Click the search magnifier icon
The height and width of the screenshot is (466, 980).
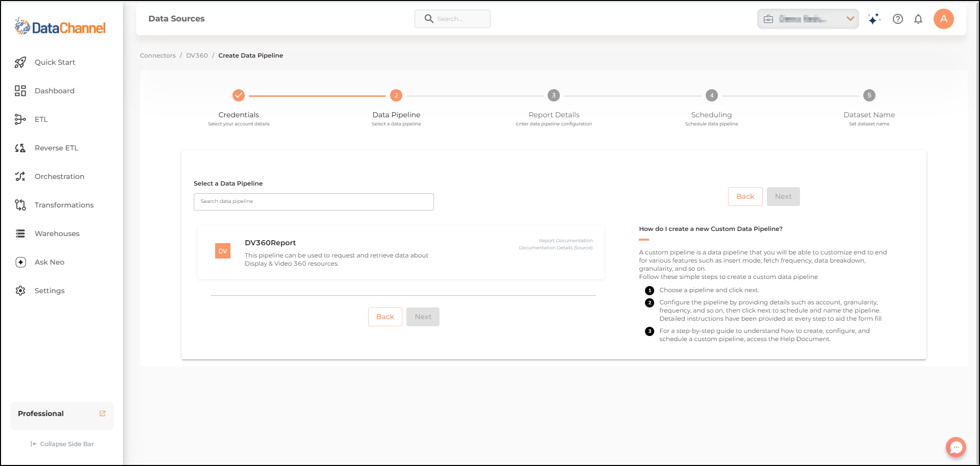pos(429,19)
